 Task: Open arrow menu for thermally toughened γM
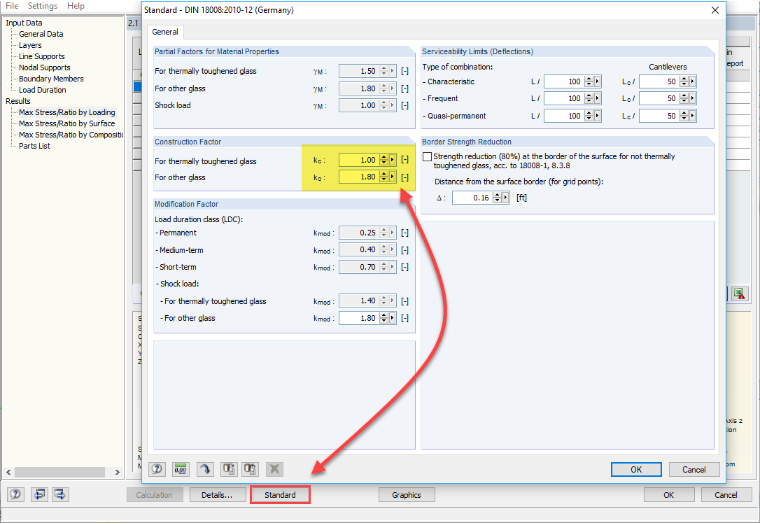[393, 71]
